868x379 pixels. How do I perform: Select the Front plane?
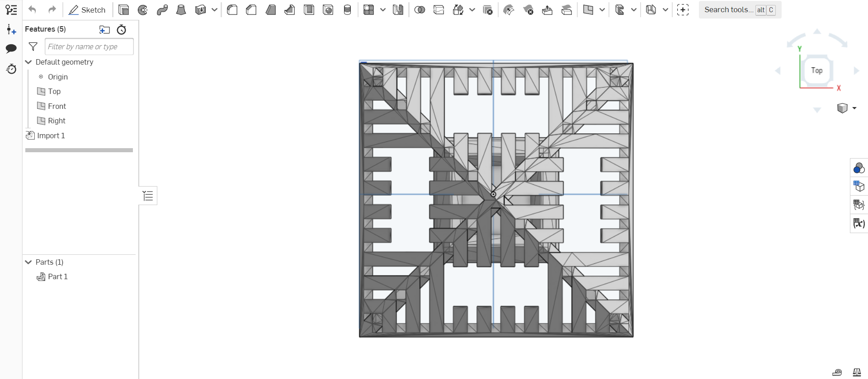coord(57,106)
